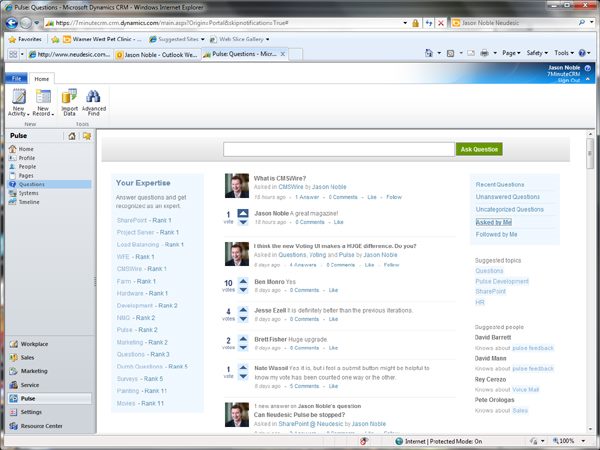Close the Pulse: Questions browser tab
The width and height of the screenshot is (600, 450).
pyautogui.click(x=283, y=54)
